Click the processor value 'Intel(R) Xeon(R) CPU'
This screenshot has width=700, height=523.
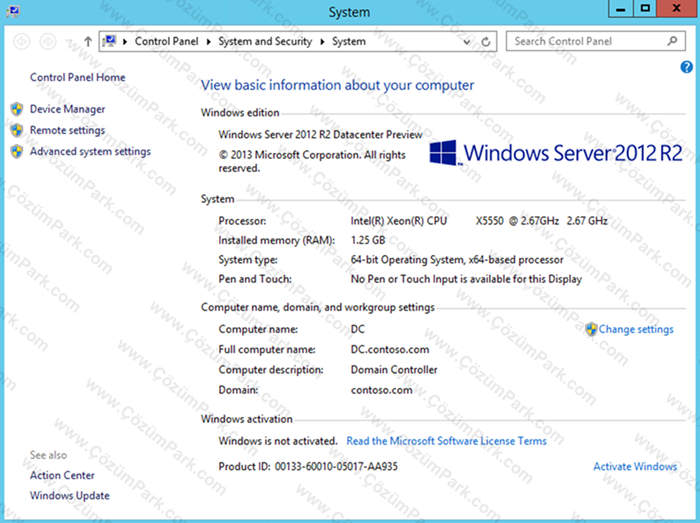pyautogui.click(x=399, y=221)
